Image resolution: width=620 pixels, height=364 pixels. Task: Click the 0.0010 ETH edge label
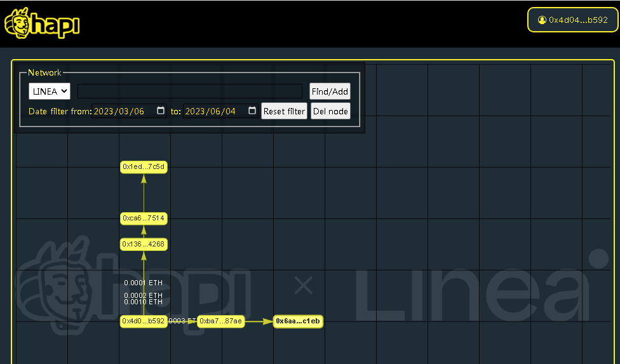pyautogui.click(x=143, y=302)
